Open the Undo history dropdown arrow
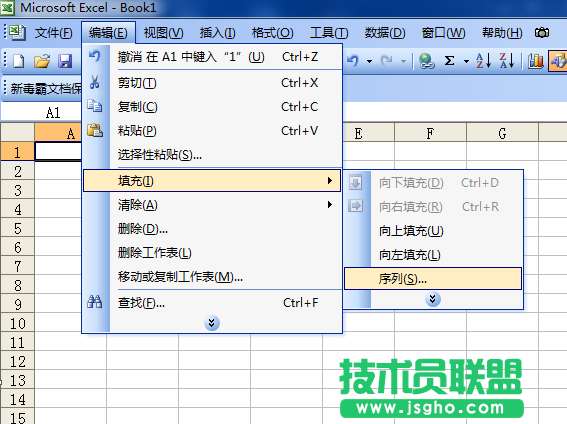 click(369, 61)
